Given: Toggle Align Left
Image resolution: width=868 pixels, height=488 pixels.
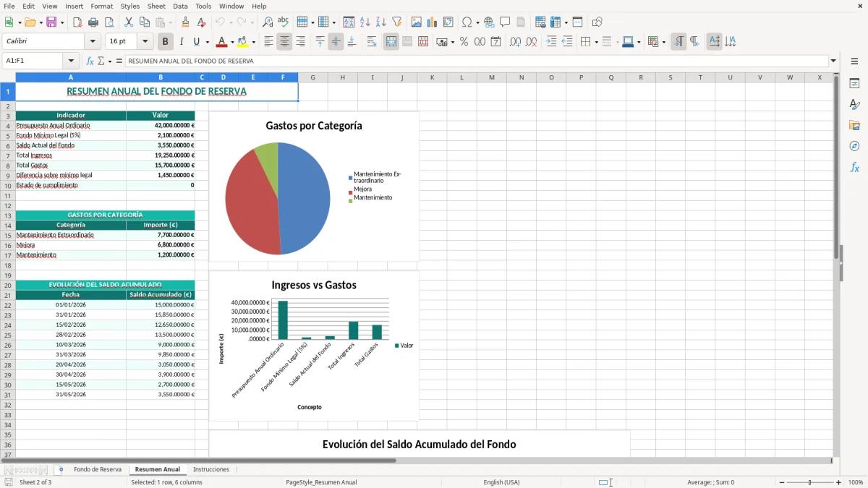Looking at the screenshot, I should tap(269, 42).
